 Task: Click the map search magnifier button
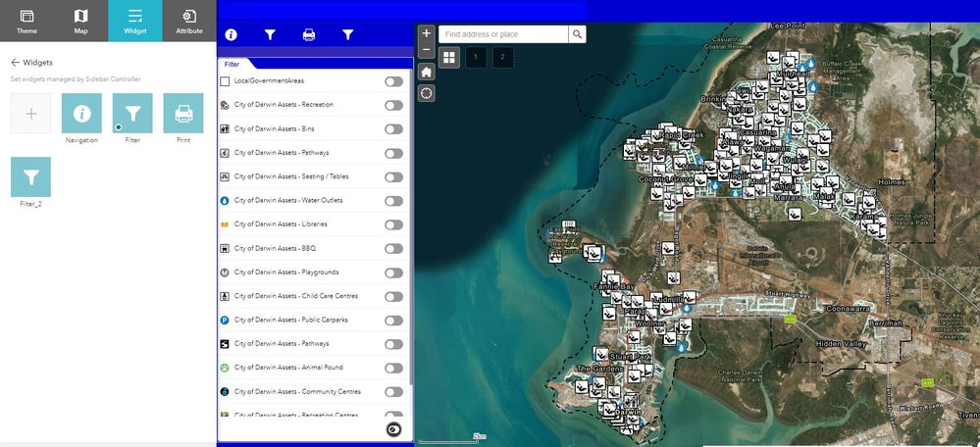point(577,34)
